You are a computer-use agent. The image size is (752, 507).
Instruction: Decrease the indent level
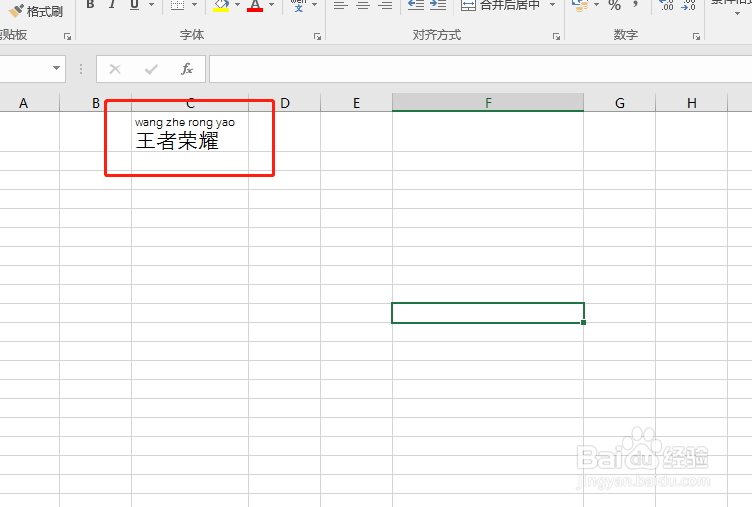tap(416, 5)
